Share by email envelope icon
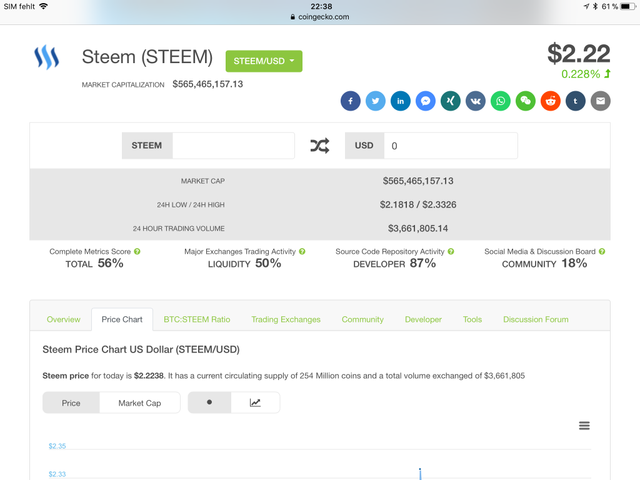 point(600,101)
